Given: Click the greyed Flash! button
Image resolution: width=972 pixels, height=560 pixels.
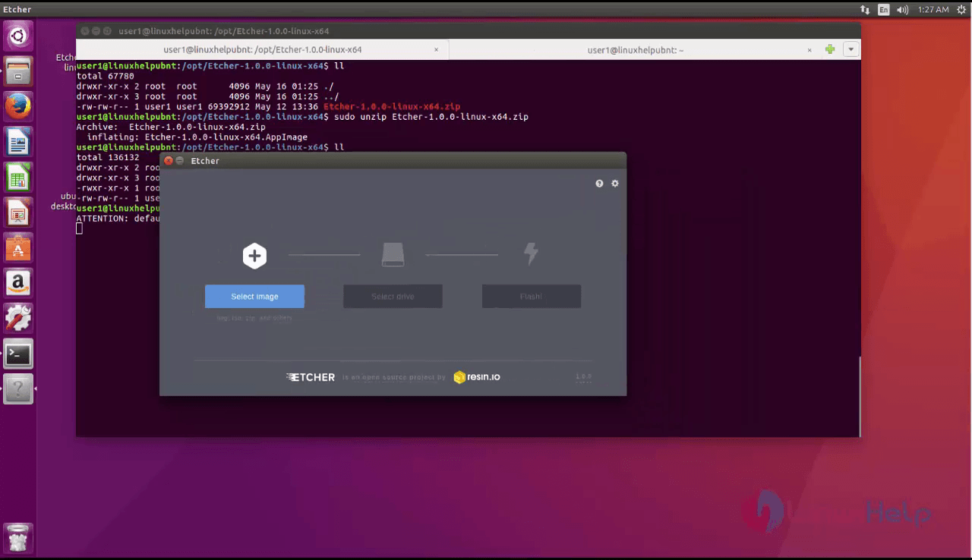Looking at the screenshot, I should (x=532, y=297).
